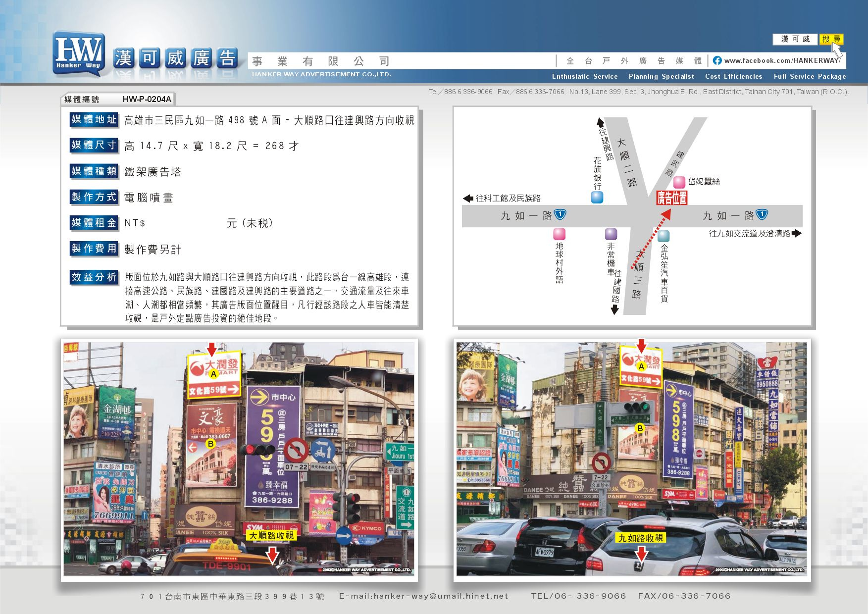Screen dimensions: 868x614
Task: Click the yellow A marker in right photo
Action: [x=641, y=366]
